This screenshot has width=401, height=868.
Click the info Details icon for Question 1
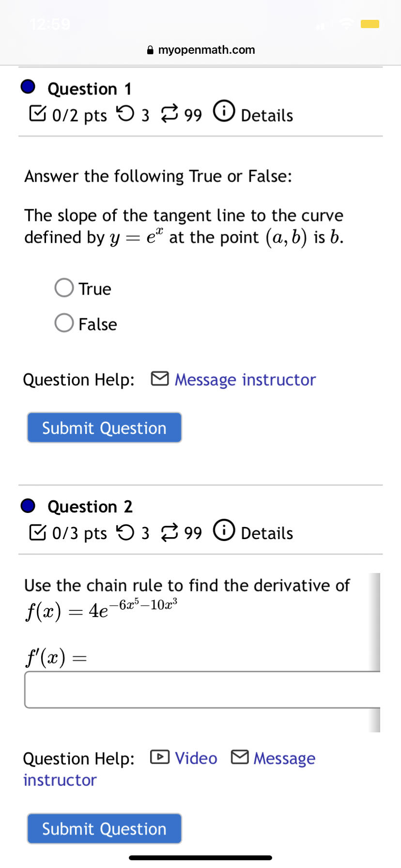tap(224, 112)
